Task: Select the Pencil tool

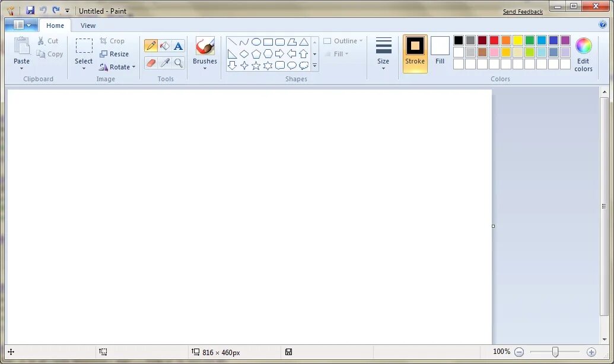Action: (151, 46)
